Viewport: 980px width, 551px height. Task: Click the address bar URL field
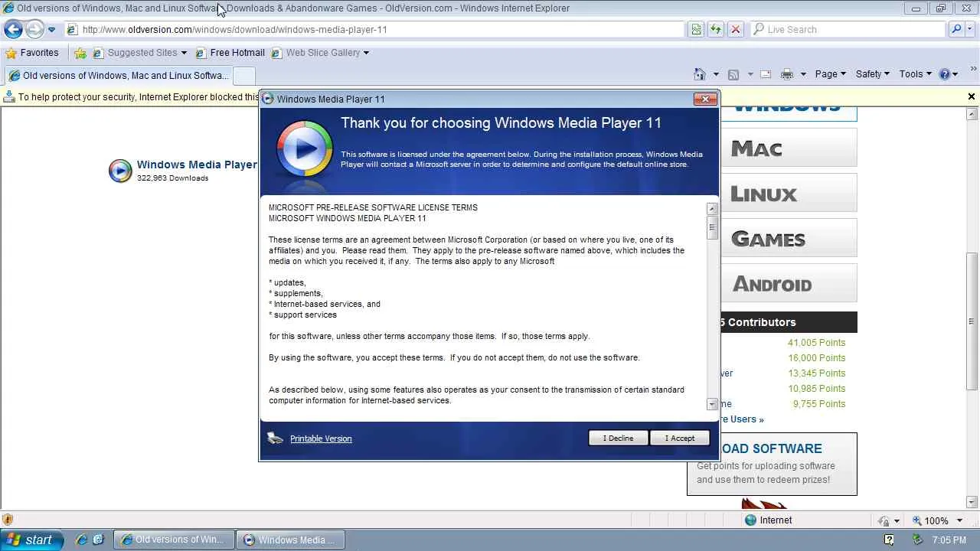click(375, 30)
